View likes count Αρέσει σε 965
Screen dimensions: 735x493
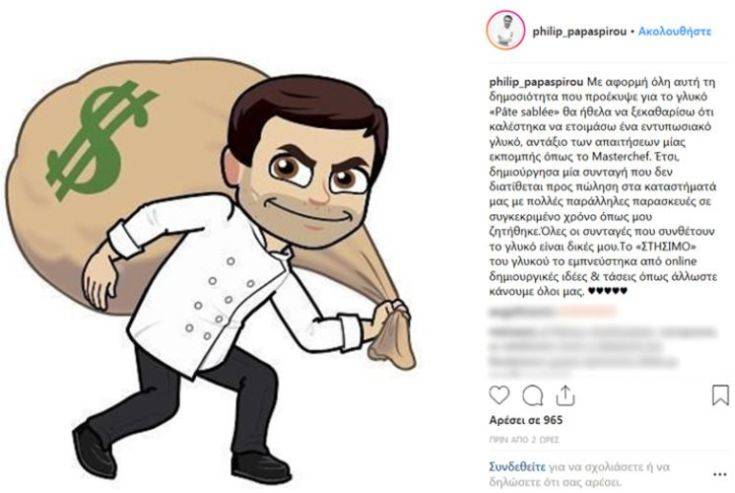coord(526,420)
